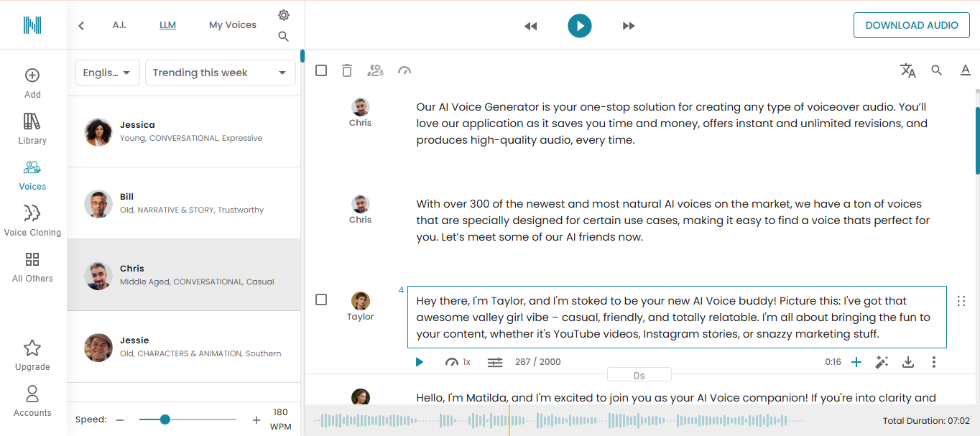Image resolution: width=980 pixels, height=436 pixels.
Task: Toggle the select-all checkbox in toolbar
Action: click(321, 70)
